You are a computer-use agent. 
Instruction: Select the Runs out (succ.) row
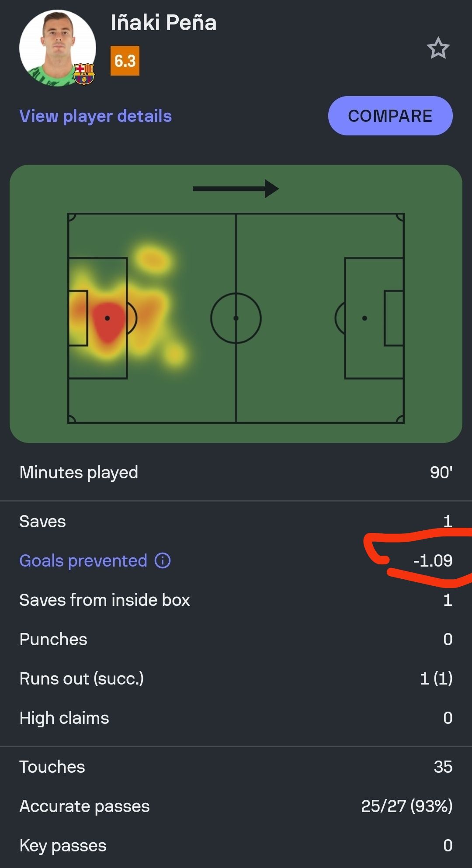pos(236,678)
